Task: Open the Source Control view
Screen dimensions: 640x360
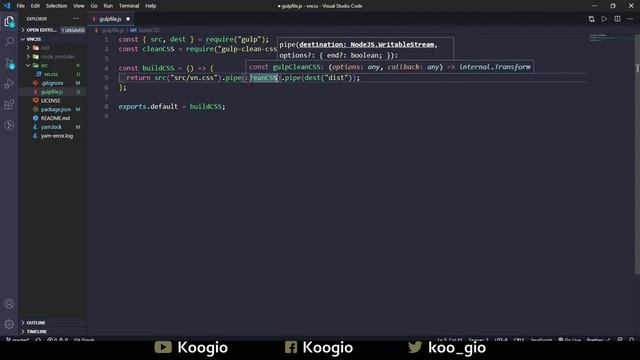Action: [9, 63]
